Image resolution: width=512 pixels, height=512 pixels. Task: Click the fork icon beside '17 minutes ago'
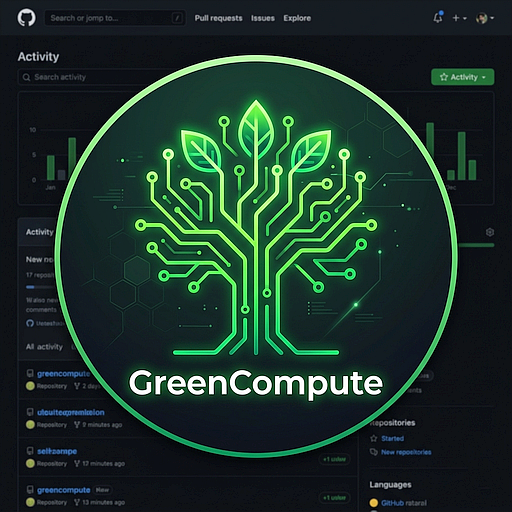77,464
